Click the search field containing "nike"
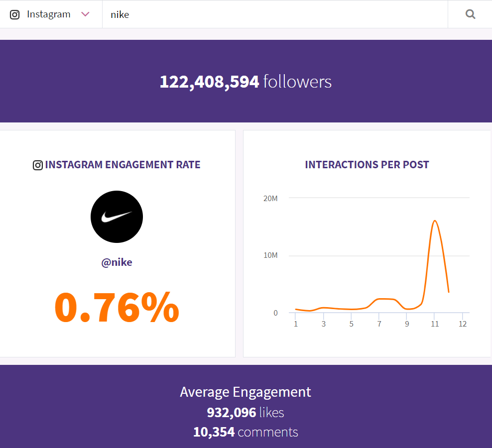492x448 pixels. pyautogui.click(x=274, y=14)
